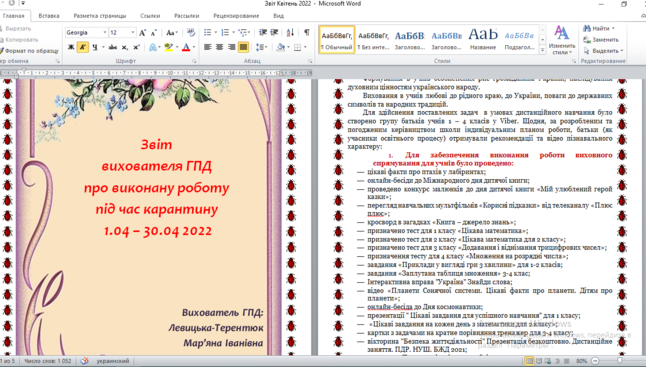
Task: Toggle bold formatting (Ж)
Action: (71, 47)
